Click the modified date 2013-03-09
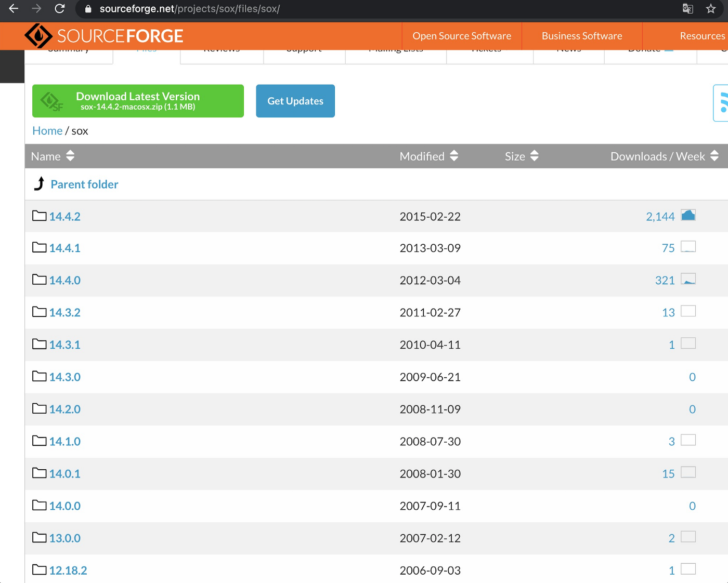Viewport: 728px width, 583px height. tap(430, 248)
